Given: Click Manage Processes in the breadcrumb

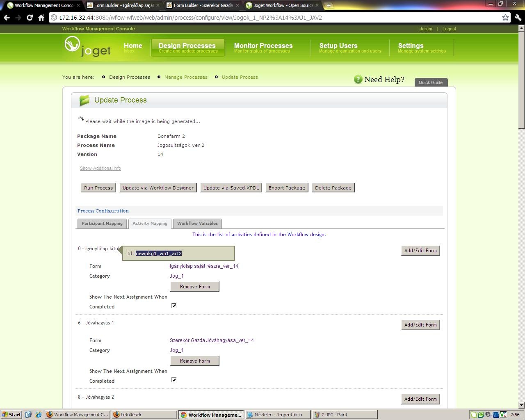Looking at the screenshot, I should [x=186, y=77].
